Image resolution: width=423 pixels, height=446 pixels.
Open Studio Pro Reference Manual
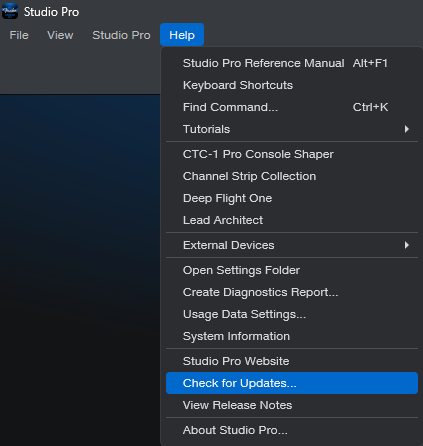[x=292, y=63]
